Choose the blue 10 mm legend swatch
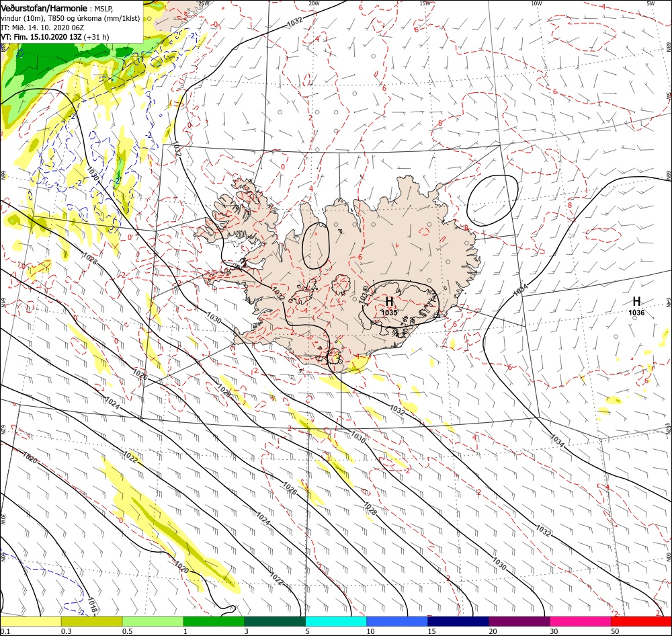Viewport: 672px width, 636px height. pyautogui.click(x=397, y=621)
